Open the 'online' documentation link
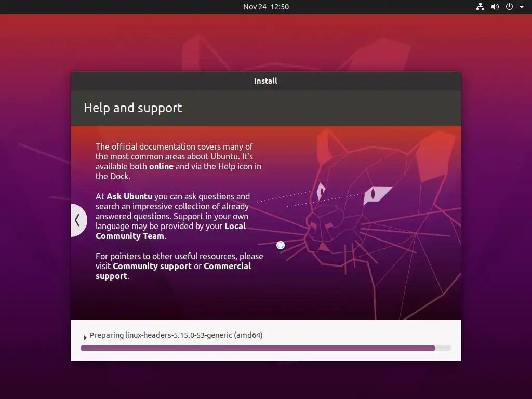The image size is (532, 399). point(161,166)
